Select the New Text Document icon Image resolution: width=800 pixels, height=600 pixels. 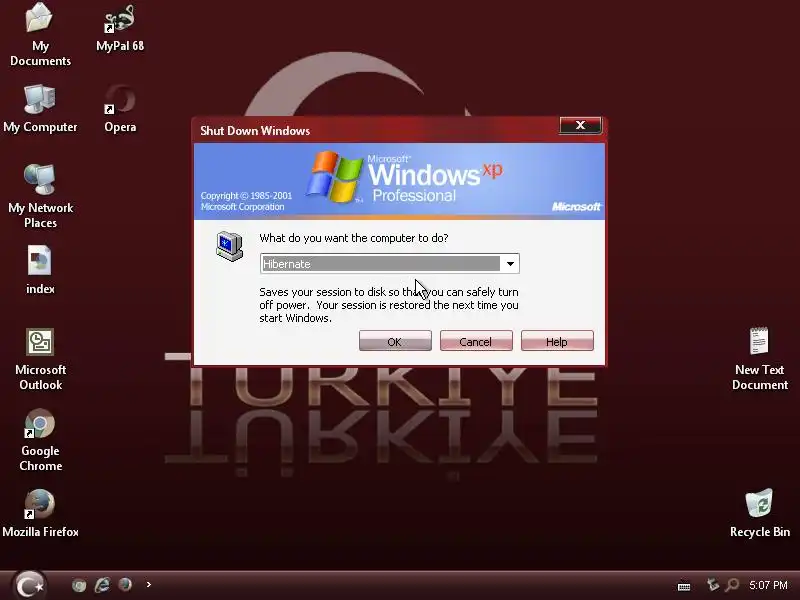pos(759,359)
